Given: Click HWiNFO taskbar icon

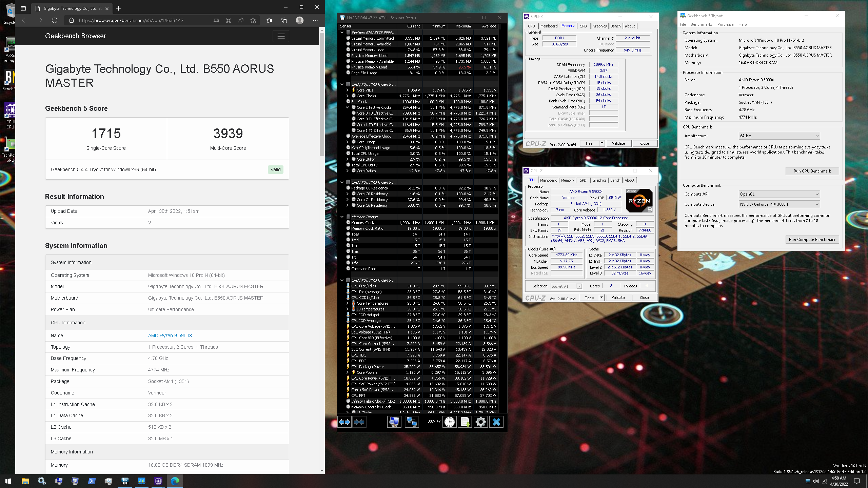Looking at the screenshot, I should point(125,481).
